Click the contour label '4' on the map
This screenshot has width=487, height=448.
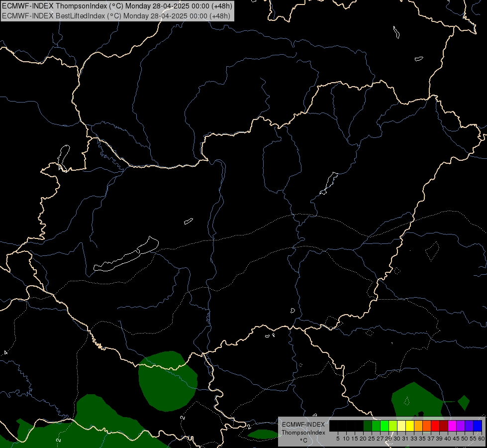pyautogui.click(x=5, y=353)
